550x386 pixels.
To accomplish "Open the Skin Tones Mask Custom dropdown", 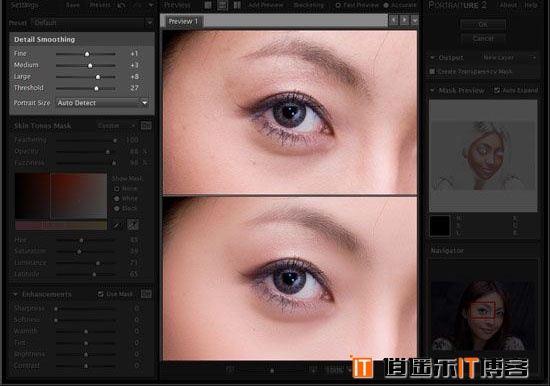I will [x=116, y=126].
